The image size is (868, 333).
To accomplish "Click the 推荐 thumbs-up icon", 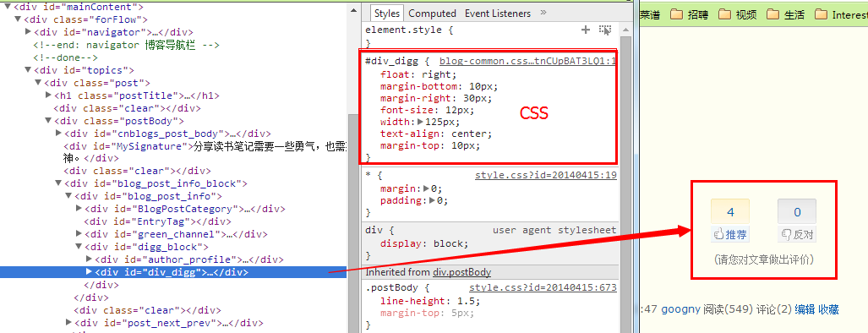I will point(719,235).
